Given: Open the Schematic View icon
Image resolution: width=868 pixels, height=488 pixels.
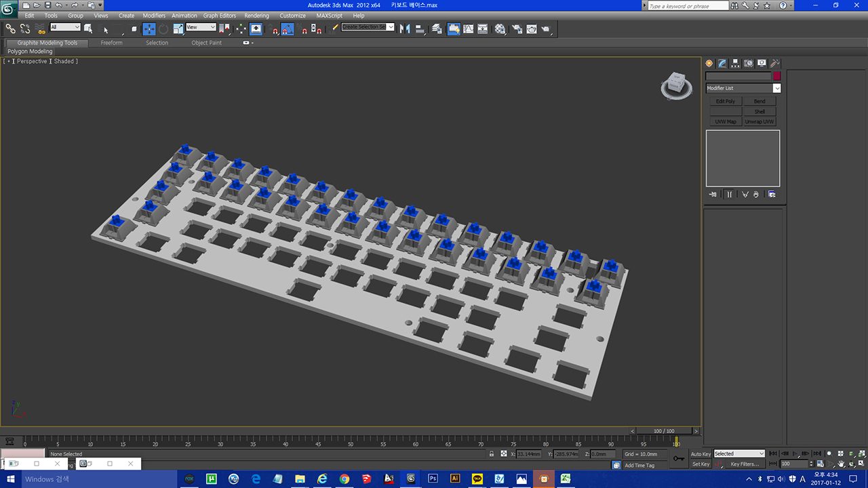Looking at the screenshot, I should pyautogui.click(x=483, y=28).
